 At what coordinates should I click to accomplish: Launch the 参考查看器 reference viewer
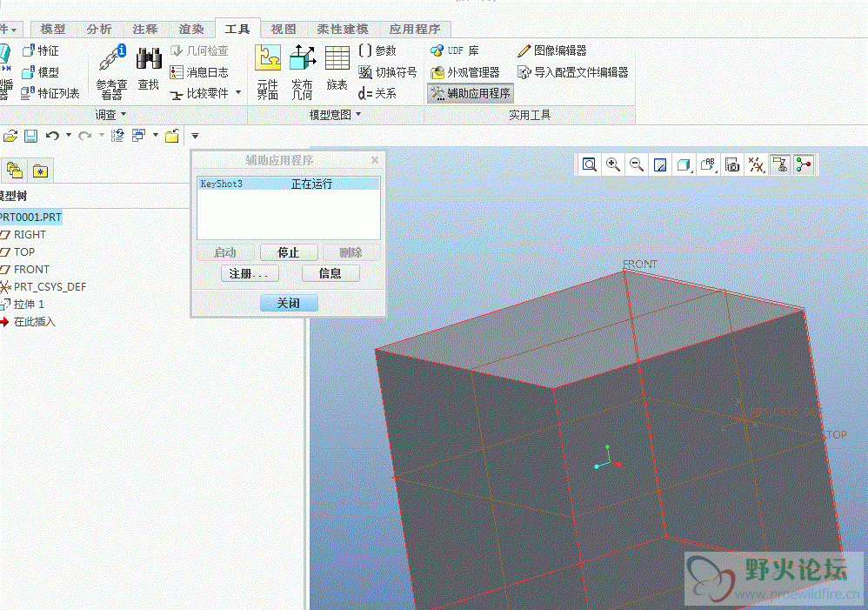111,72
